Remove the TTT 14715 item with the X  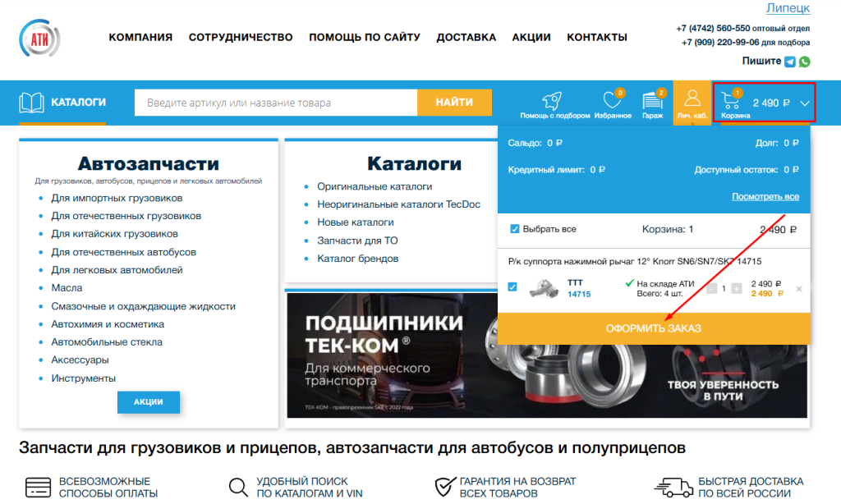click(x=799, y=289)
